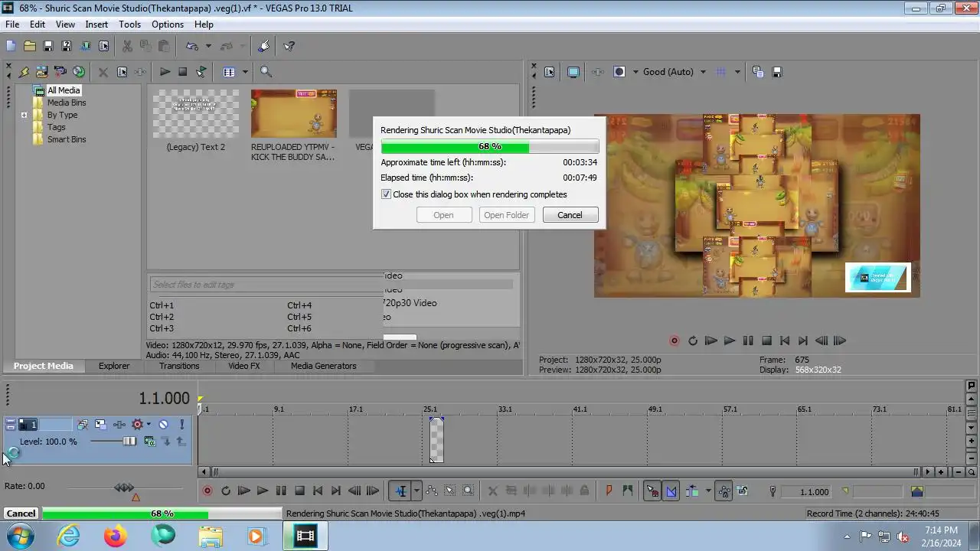Click the Track Motion icon on track 1
Viewport: 980px width, 551px height.
[100, 424]
